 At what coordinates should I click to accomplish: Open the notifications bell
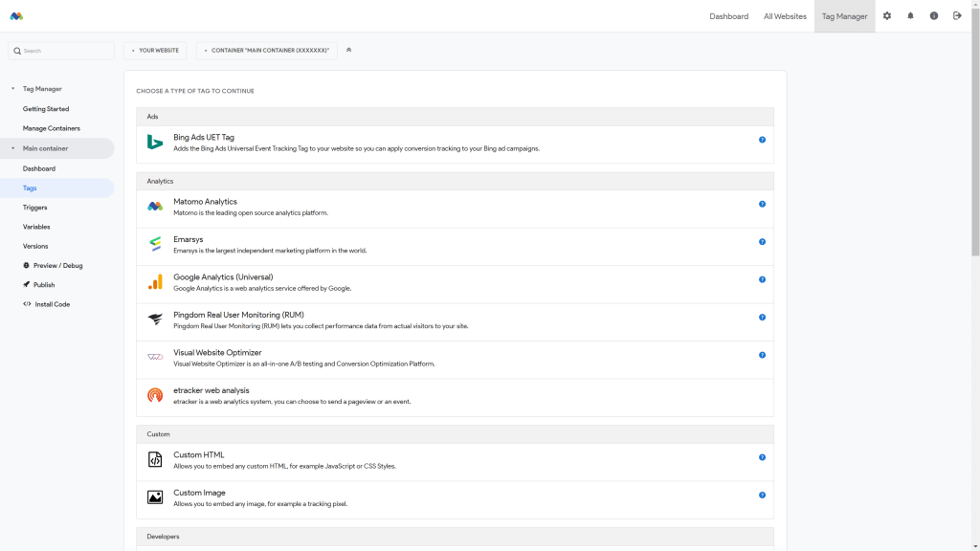(911, 16)
